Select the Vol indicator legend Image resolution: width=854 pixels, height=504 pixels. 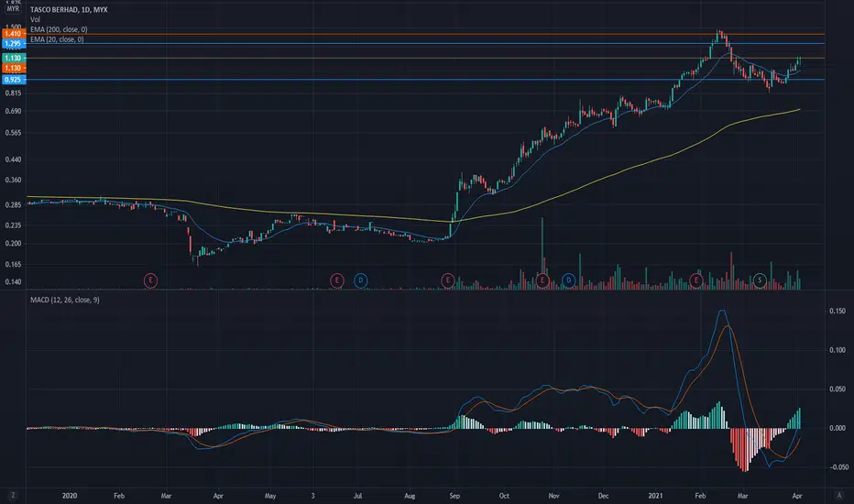(x=35, y=19)
